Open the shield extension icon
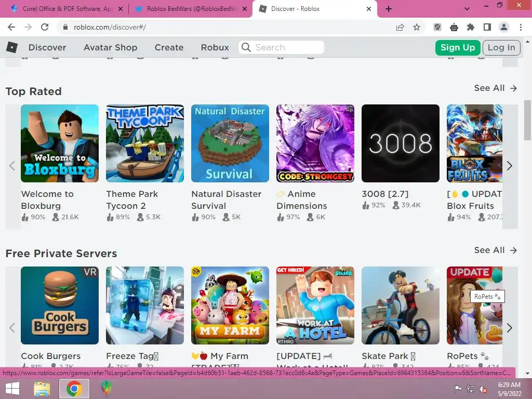Viewport: 532px width, 399px height. [x=437, y=27]
